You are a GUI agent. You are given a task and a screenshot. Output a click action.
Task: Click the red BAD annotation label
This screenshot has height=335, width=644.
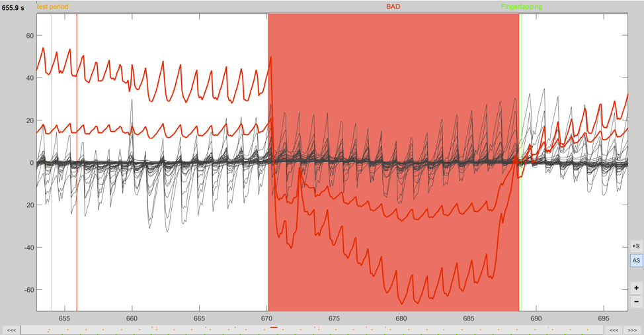[x=393, y=7]
